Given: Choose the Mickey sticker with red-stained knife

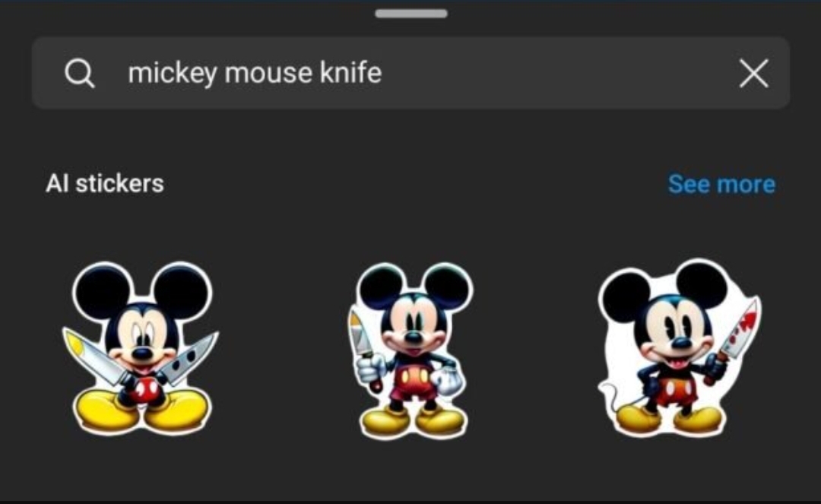Looking at the screenshot, I should [x=680, y=348].
